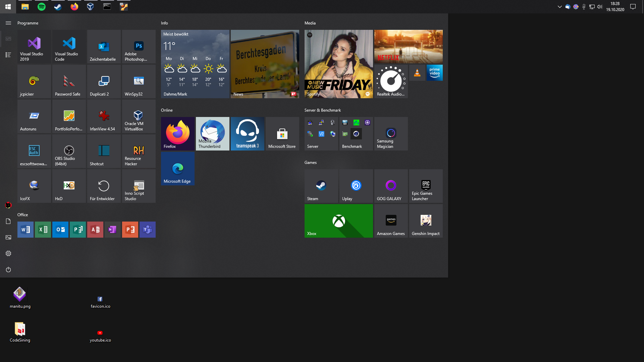Screen dimensions: 644x362
Task: Open the Action Center notification icon
Action: [633, 6]
